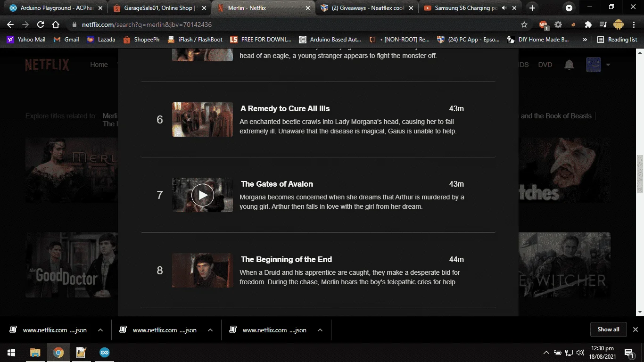
Task: Expand options for third downloaded json file
Action: point(320,330)
